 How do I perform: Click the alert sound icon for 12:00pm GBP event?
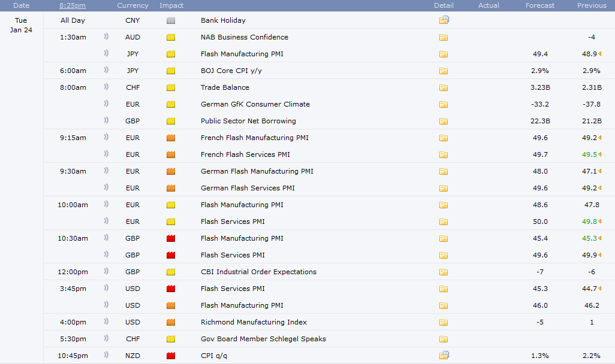pos(106,271)
